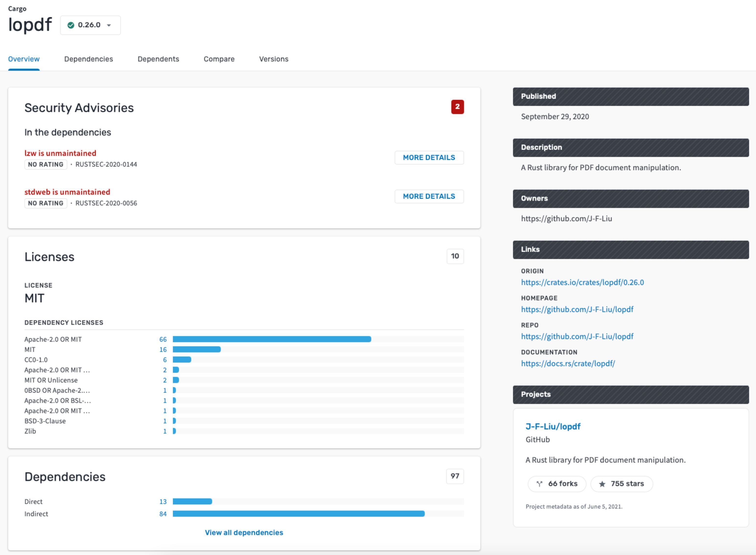756x555 pixels.
Task: Click the Indirect dependencies count 84
Action: pos(163,514)
